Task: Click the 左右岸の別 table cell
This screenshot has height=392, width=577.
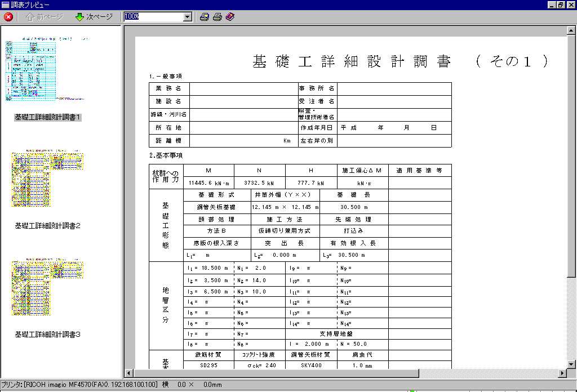Action: (318, 140)
